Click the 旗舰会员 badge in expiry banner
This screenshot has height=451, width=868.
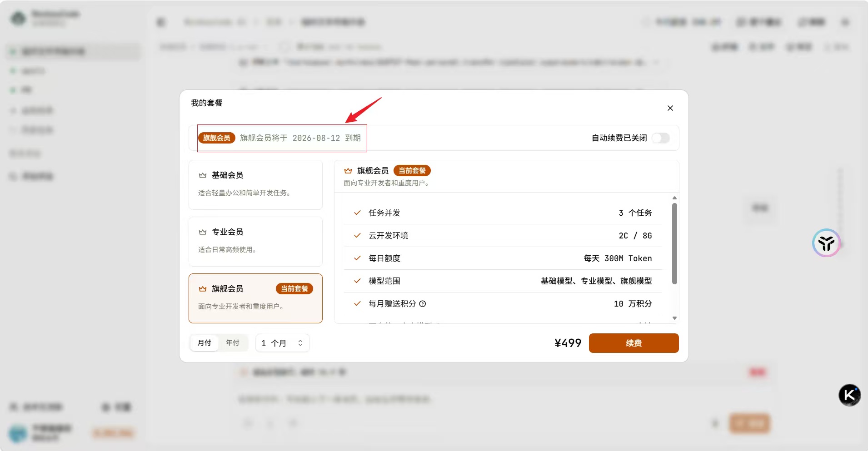click(x=216, y=138)
